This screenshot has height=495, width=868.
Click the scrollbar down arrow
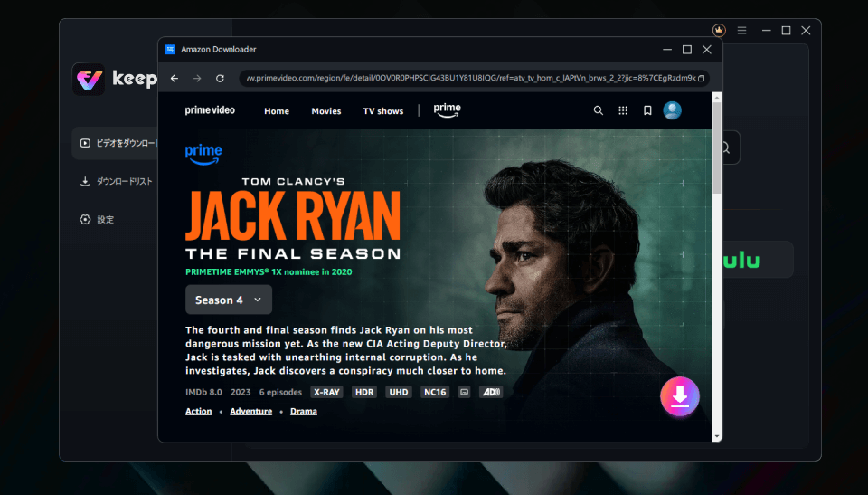coord(717,437)
